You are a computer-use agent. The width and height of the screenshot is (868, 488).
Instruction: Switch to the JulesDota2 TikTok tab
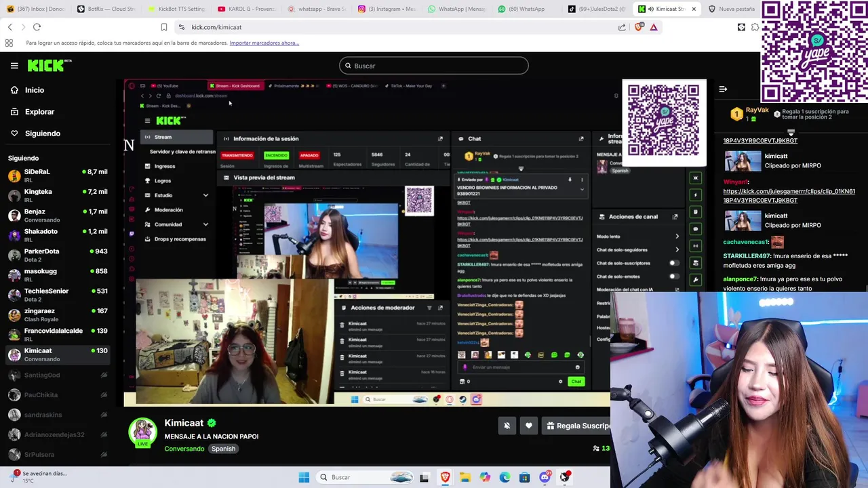pos(597,9)
